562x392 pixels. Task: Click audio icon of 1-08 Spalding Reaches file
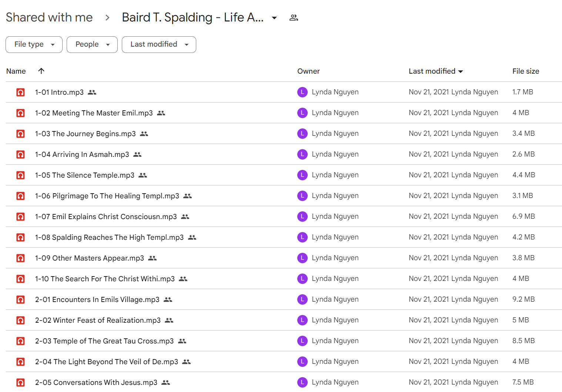point(21,237)
